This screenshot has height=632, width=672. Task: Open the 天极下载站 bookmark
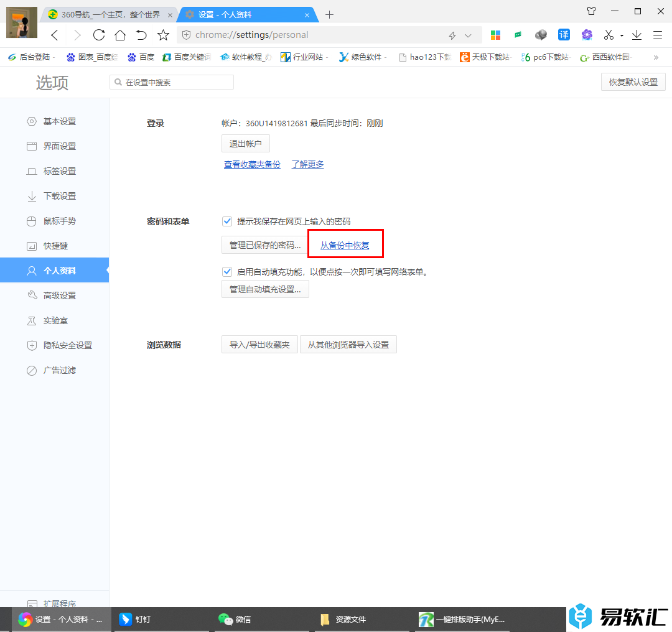(485, 57)
